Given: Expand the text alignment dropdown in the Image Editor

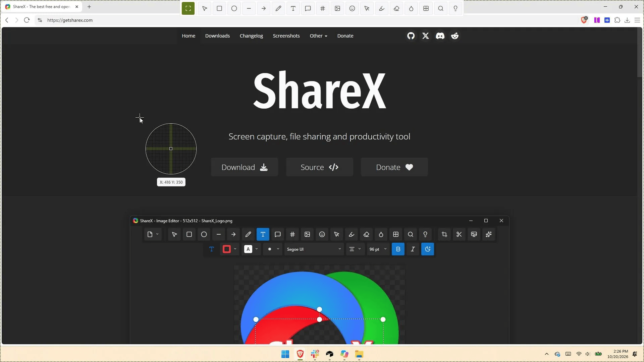Looking at the screenshot, I should (x=355, y=249).
